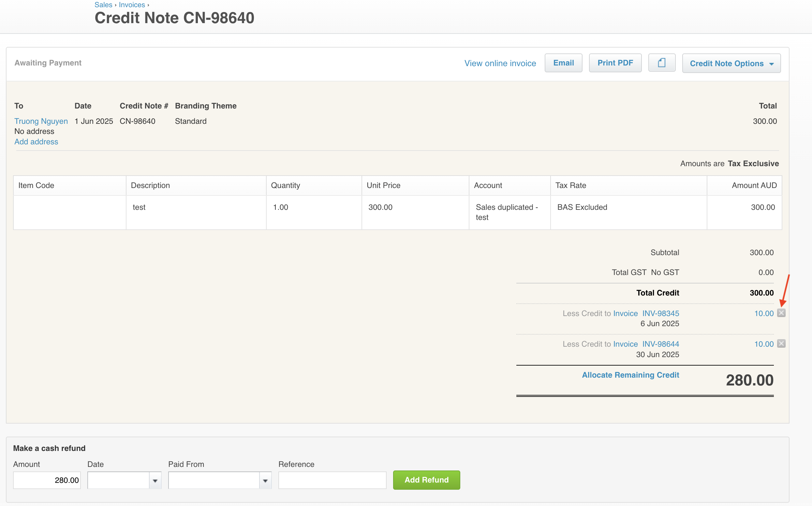Click Allocate Remaining Credit link
The height and width of the screenshot is (506, 812).
pos(630,375)
